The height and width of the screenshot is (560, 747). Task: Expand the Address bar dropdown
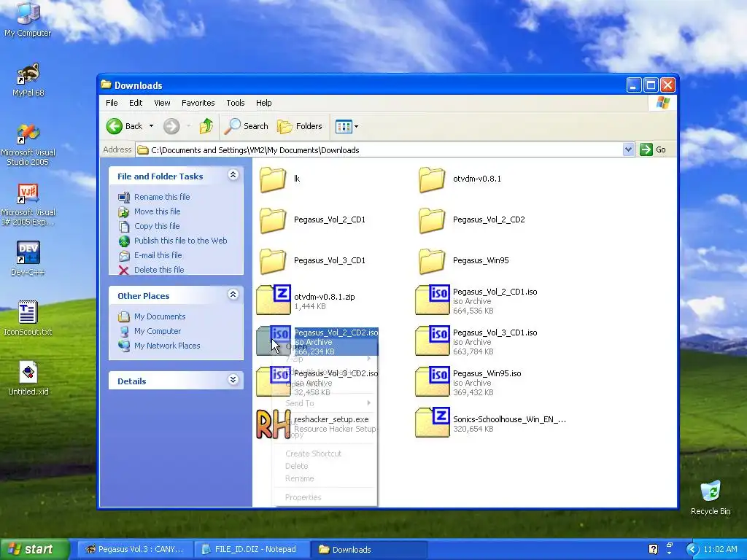point(628,149)
